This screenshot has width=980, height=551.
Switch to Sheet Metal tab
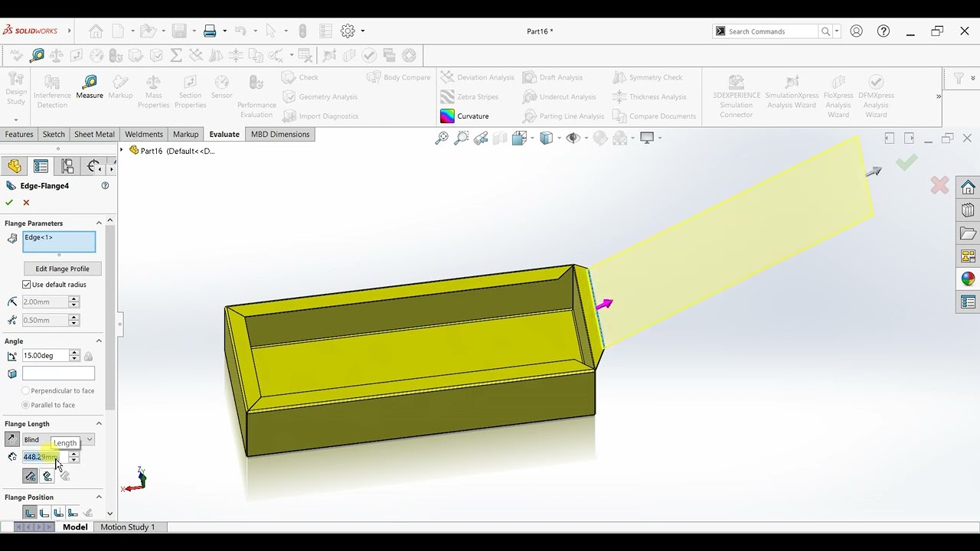(x=94, y=134)
